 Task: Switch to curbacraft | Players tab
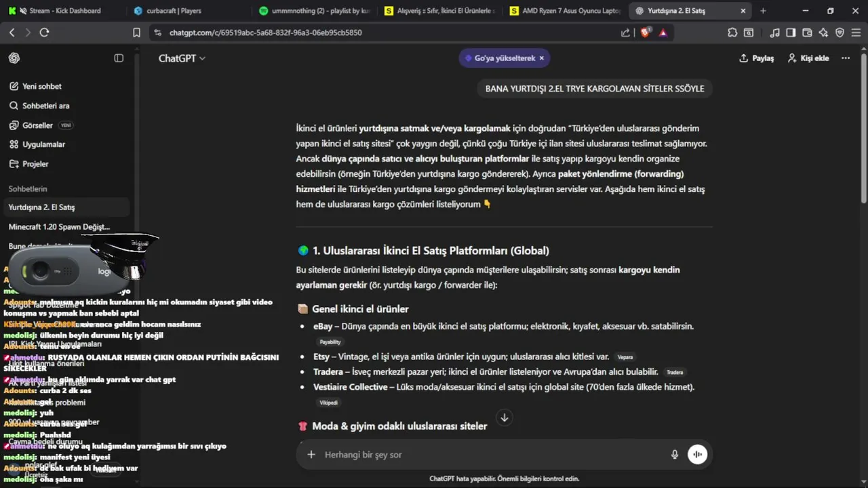189,11
